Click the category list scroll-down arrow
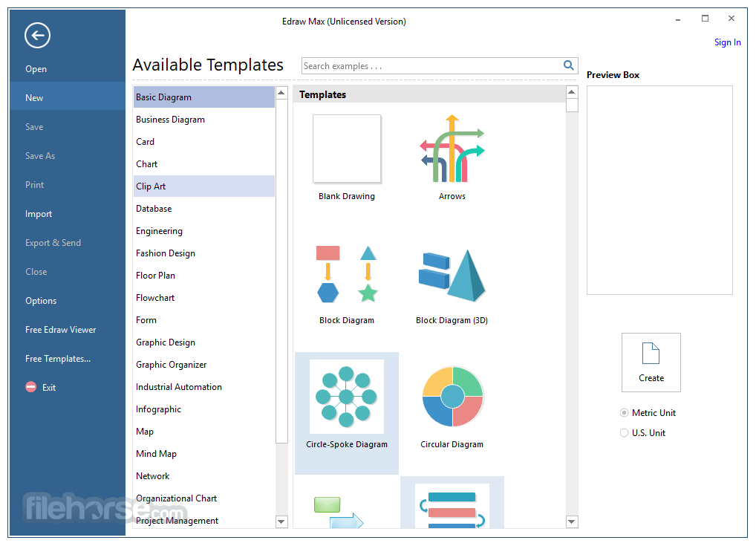 click(x=281, y=521)
